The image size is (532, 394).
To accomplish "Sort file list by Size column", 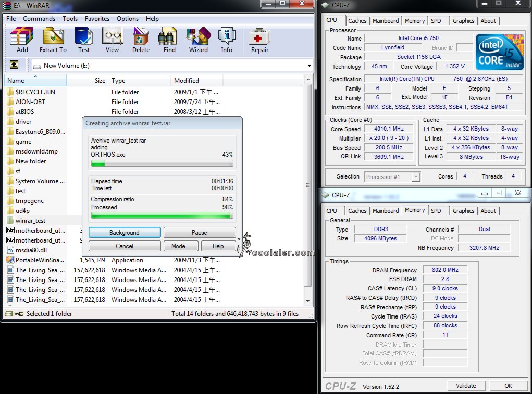I will pos(87,81).
